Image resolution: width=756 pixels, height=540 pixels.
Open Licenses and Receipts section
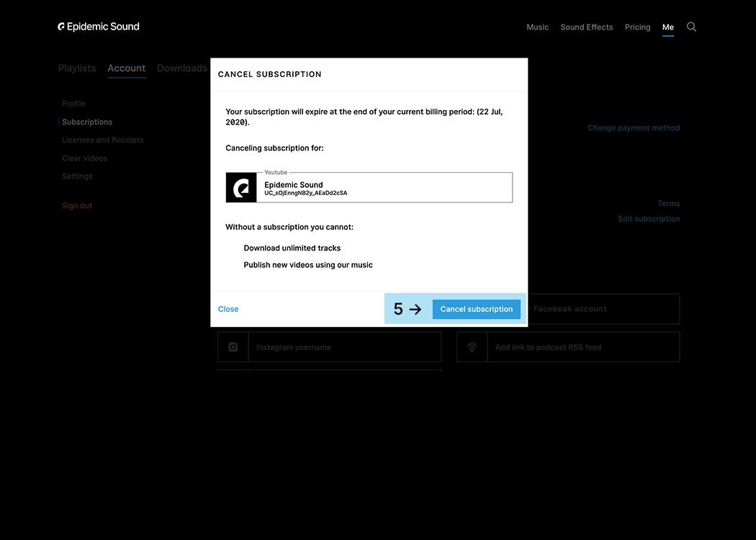coord(103,140)
